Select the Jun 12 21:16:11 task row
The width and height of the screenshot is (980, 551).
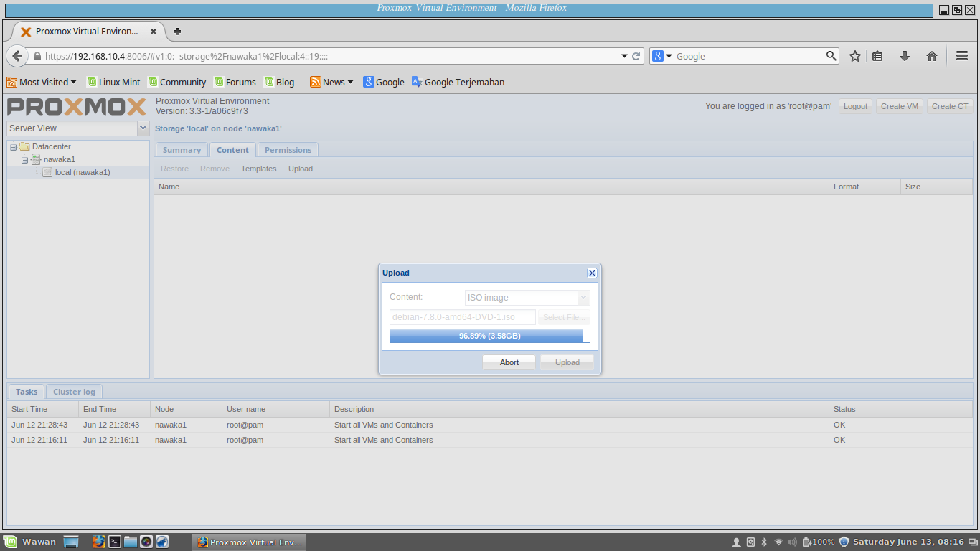(x=490, y=440)
